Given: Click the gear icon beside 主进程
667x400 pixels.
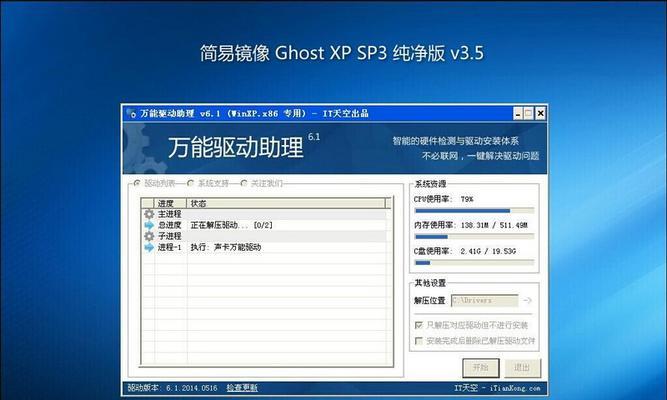Looking at the screenshot, I should 149,214.
